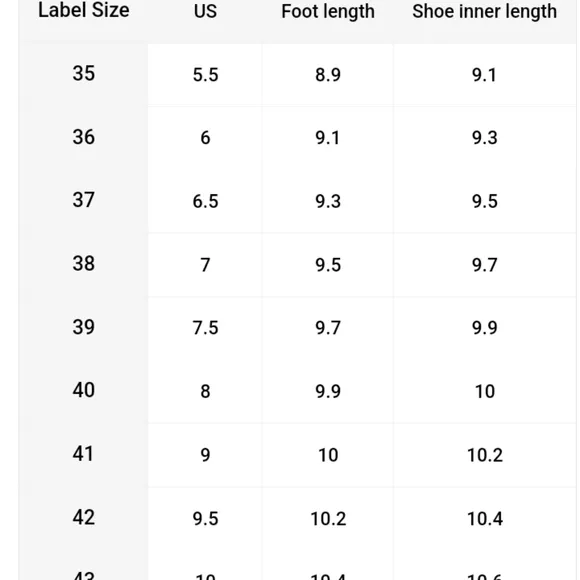Viewport: 580px width, 580px height.
Task: Select US size 7.5 cell
Action: pyautogui.click(x=205, y=328)
